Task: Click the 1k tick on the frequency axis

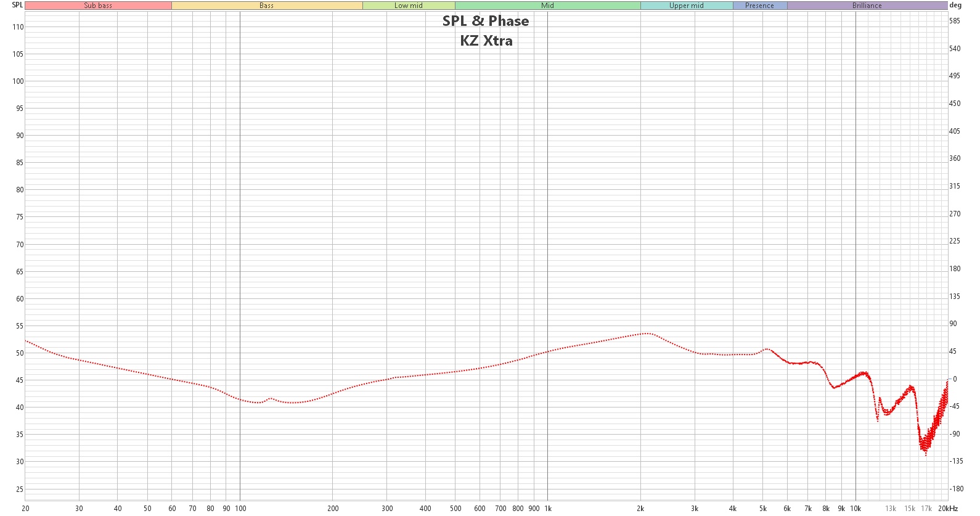Action: [548, 509]
